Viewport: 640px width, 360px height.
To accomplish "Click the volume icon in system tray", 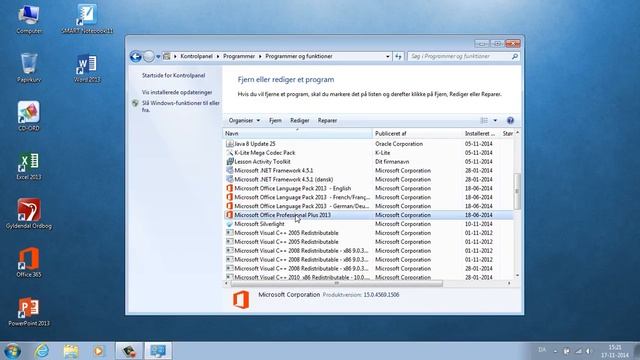I will tap(589, 351).
